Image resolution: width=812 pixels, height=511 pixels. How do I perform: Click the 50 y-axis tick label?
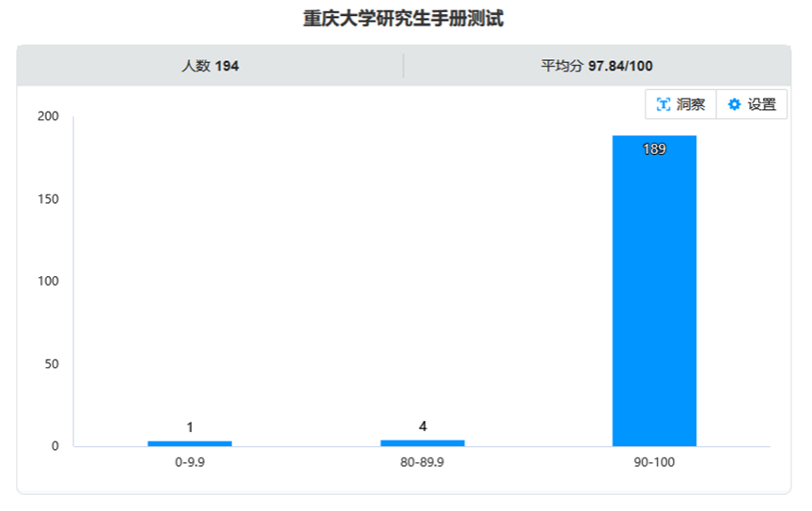point(52,364)
